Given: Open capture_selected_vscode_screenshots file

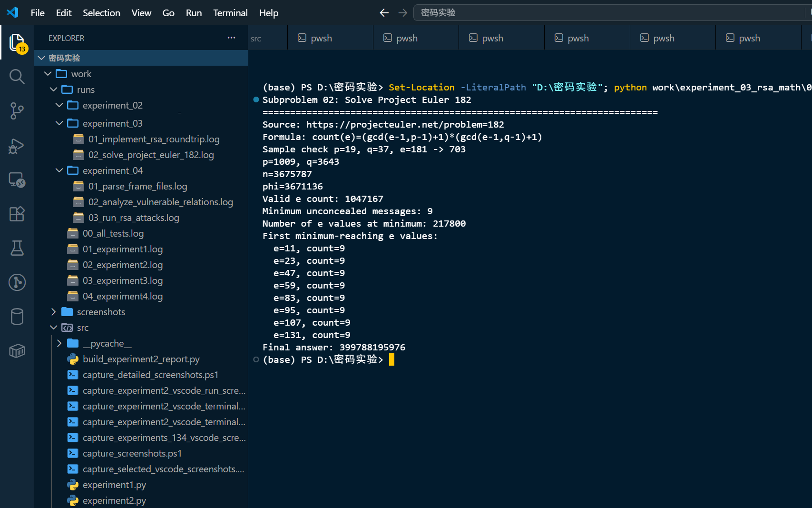Looking at the screenshot, I should click(163, 469).
